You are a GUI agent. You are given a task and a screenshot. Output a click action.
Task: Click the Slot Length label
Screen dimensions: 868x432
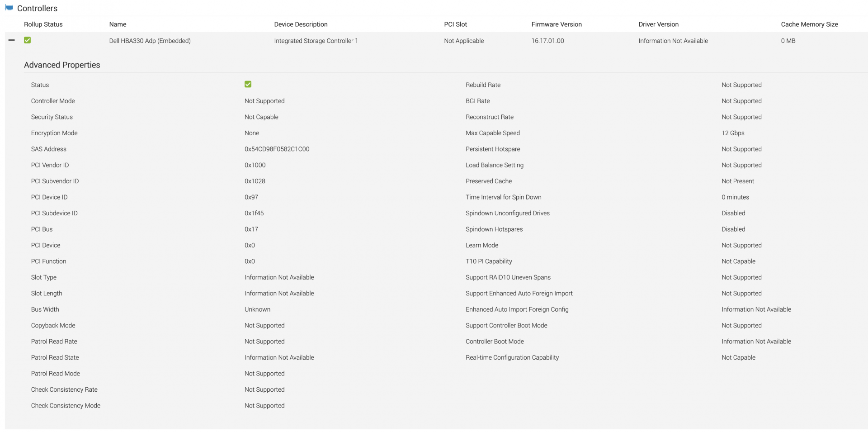47,293
